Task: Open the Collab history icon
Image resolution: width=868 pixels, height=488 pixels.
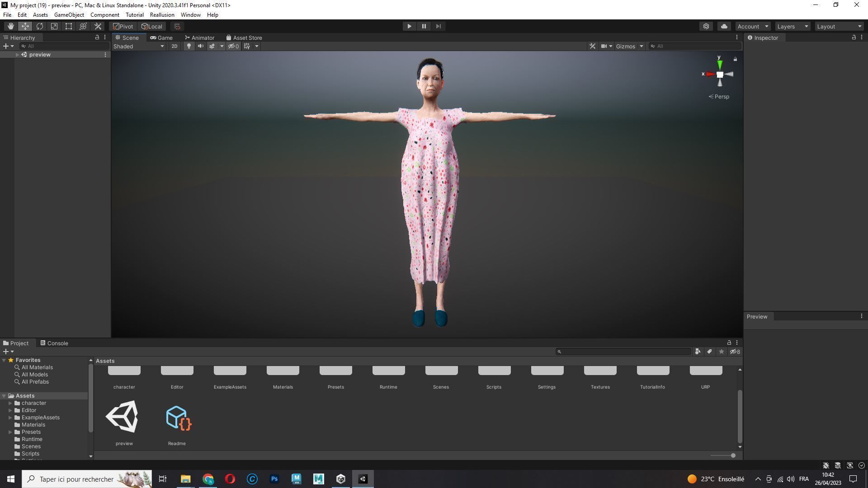Action: 706,26
